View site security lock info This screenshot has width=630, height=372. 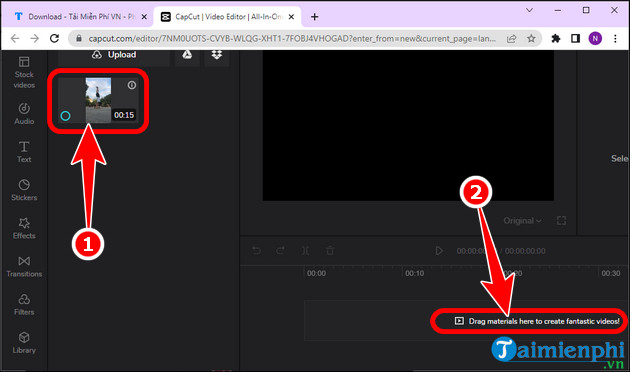(79, 39)
